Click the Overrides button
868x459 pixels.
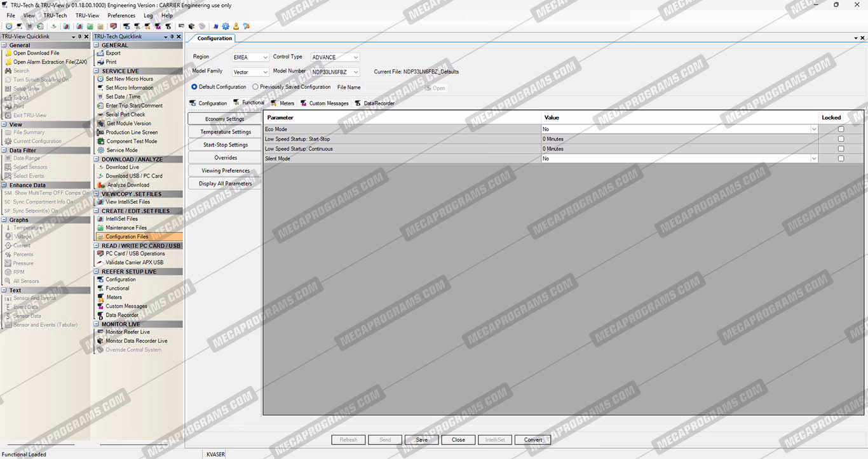click(x=226, y=157)
